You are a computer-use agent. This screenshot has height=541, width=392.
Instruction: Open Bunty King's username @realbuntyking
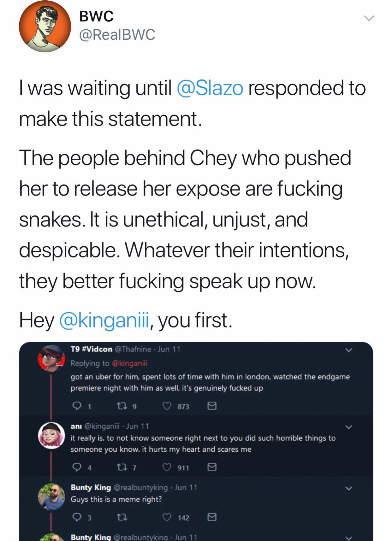[140, 488]
